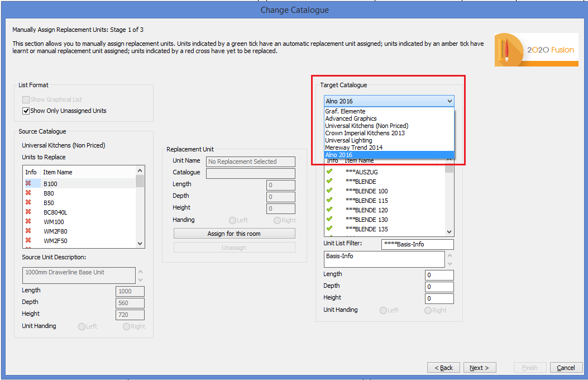
Task: Toggle Show Graphical List checkbox
Action: (x=26, y=99)
